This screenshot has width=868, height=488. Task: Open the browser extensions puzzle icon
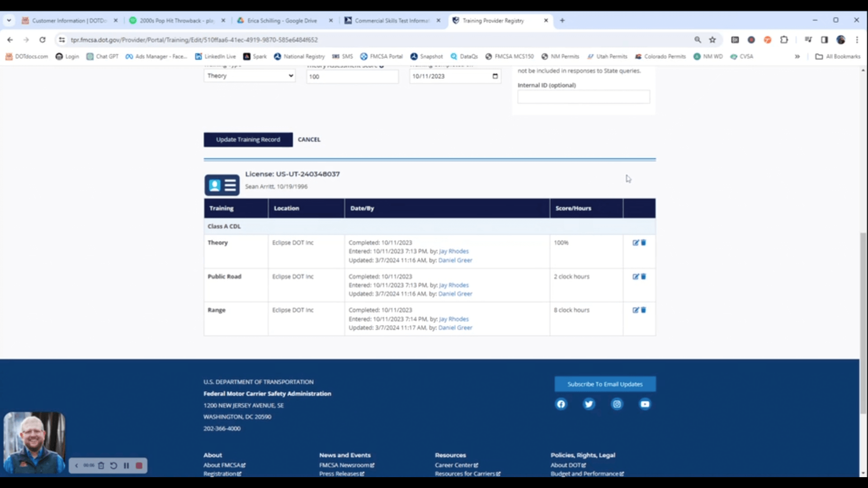coord(784,40)
